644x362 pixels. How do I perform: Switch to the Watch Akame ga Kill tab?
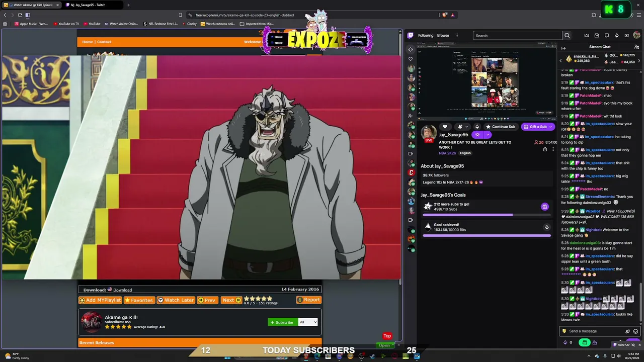31,5
